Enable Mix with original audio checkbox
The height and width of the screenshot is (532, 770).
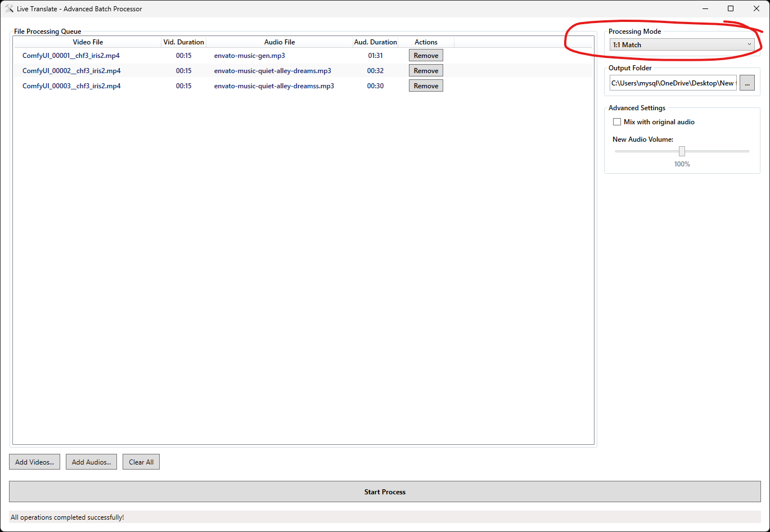617,122
